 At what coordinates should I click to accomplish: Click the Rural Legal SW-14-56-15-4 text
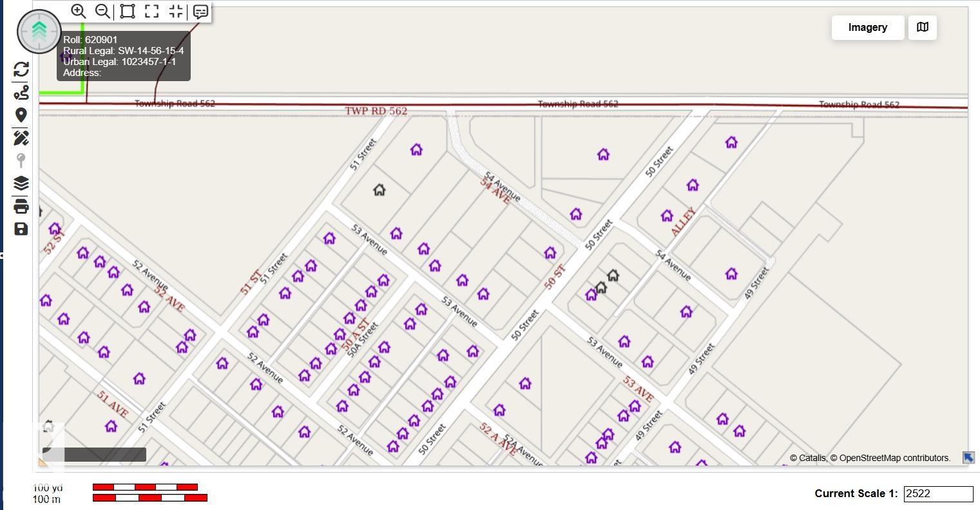coord(123,51)
